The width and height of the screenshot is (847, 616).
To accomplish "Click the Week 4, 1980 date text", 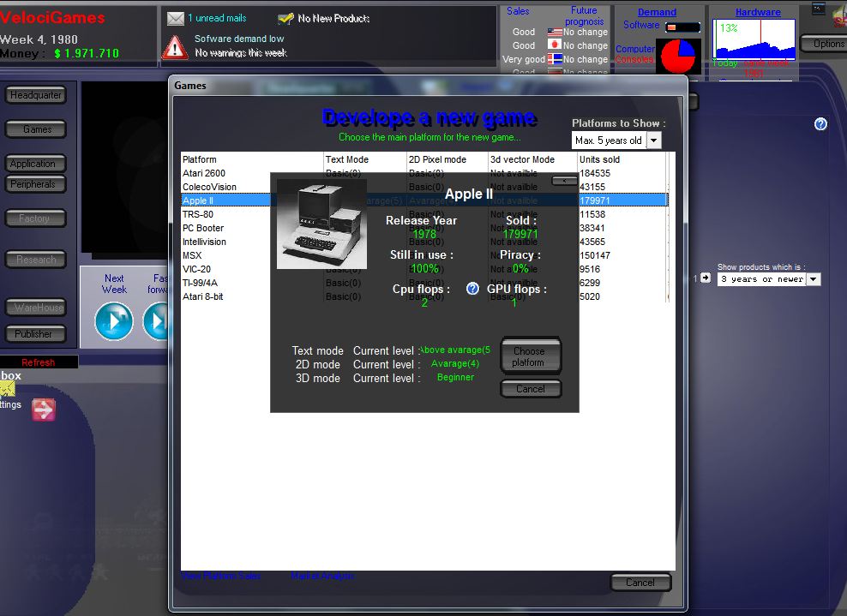I will pos(39,39).
